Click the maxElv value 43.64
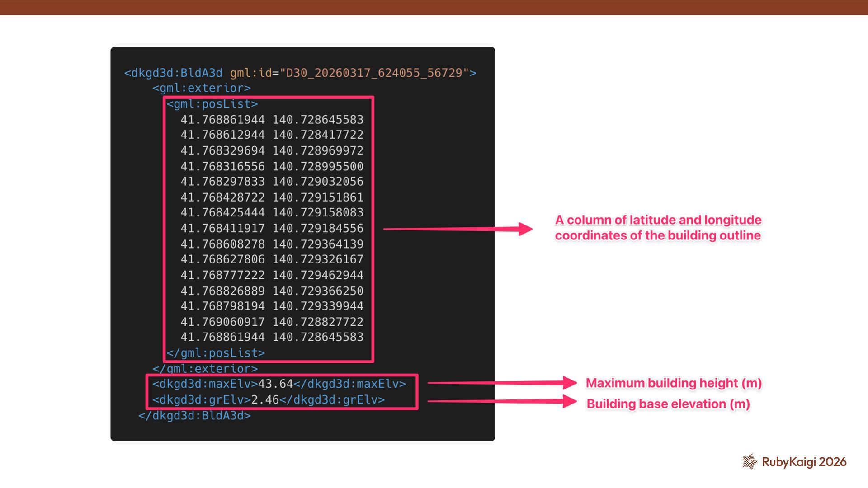The width and height of the screenshot is (868, 488). click(x=275, y=384)
